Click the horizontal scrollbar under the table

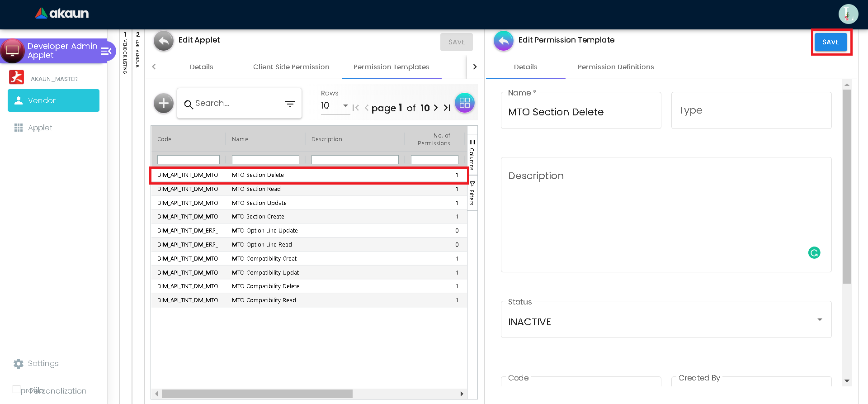coord(257,394)
